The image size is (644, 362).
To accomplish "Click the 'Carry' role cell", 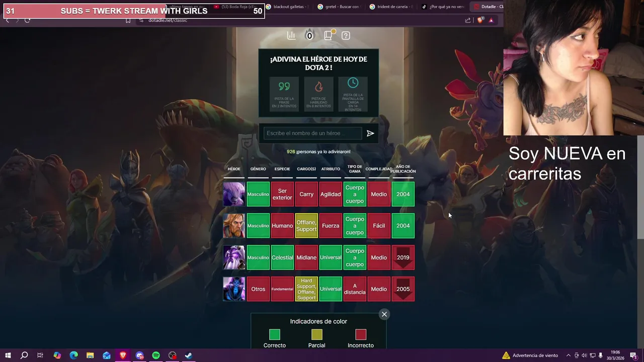I will tap(306, 194).
